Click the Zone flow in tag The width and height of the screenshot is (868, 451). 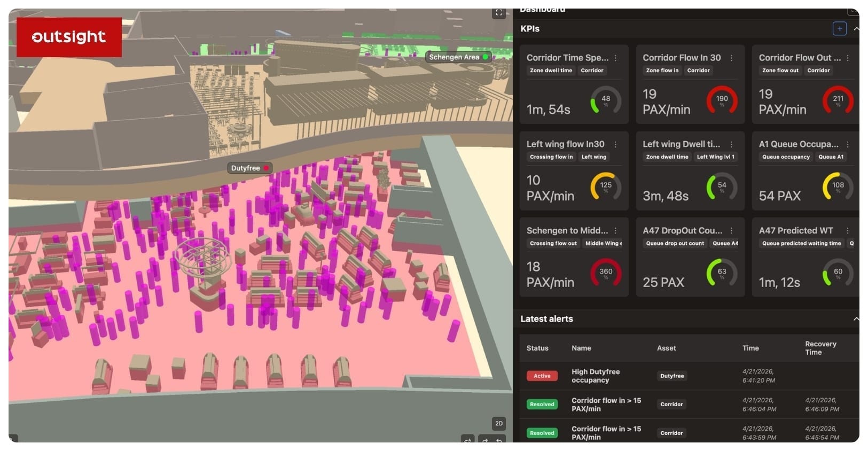[662, 71]
